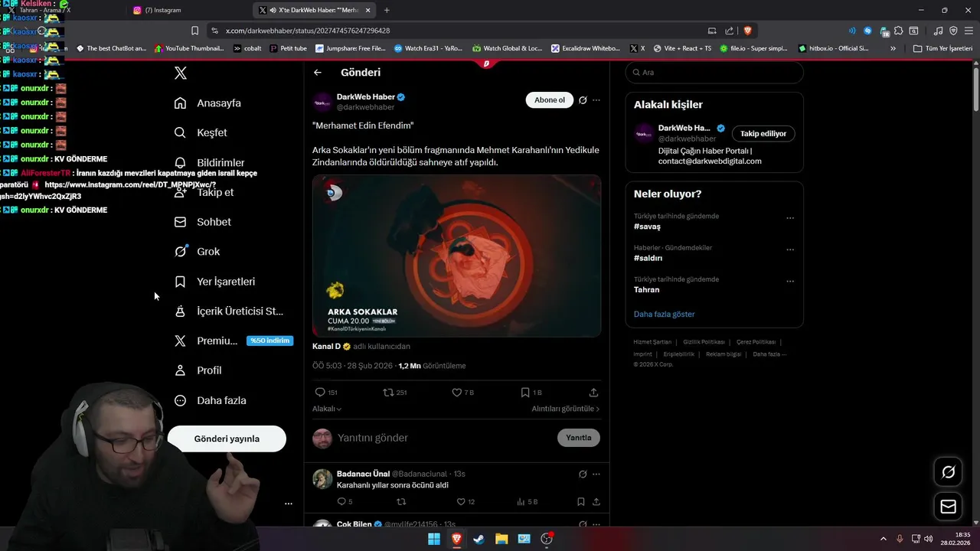Viewport: 980px width, 551px height.
Task: Open Badanacı Ünal's profile name
Action: [x=363, y=474]
